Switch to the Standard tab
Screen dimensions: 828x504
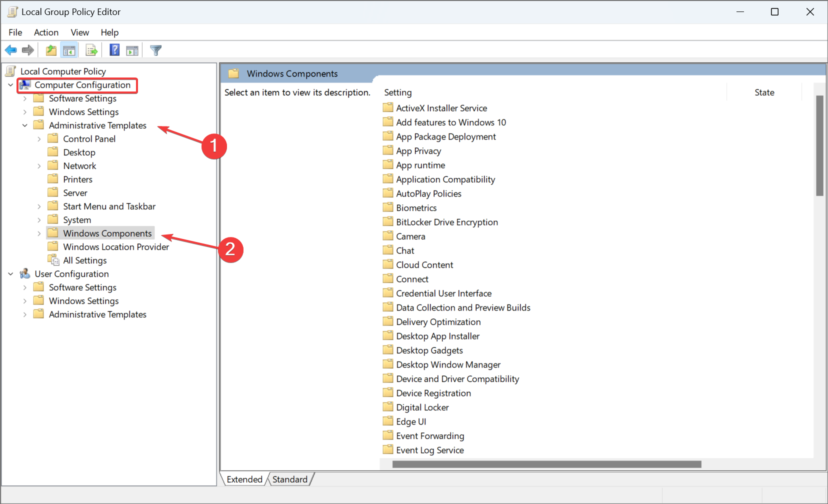tap(290, 479)
